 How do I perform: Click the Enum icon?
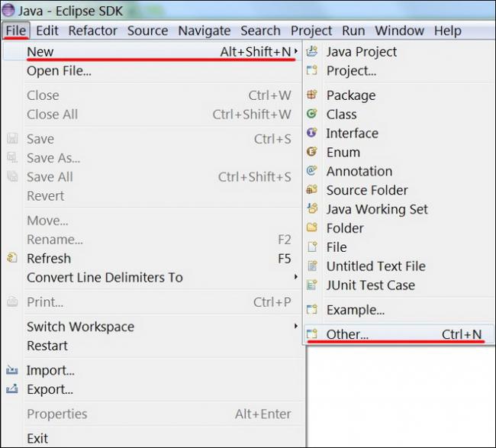311,152
